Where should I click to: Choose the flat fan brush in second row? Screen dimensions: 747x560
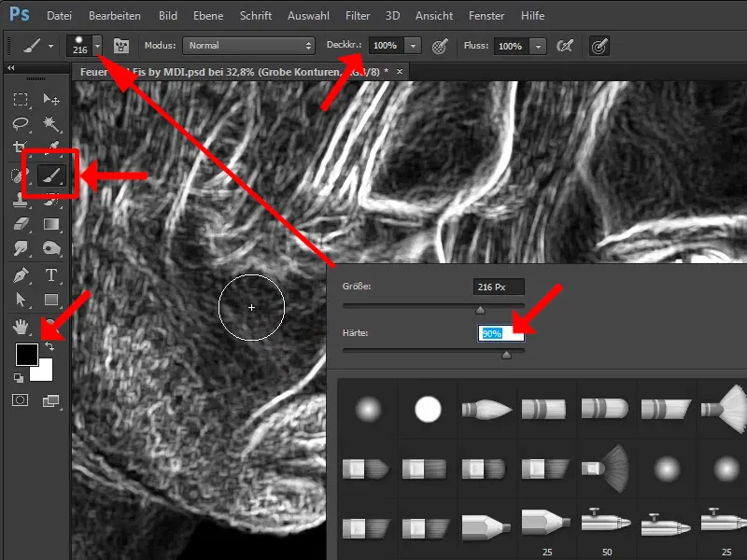(606, 469)
